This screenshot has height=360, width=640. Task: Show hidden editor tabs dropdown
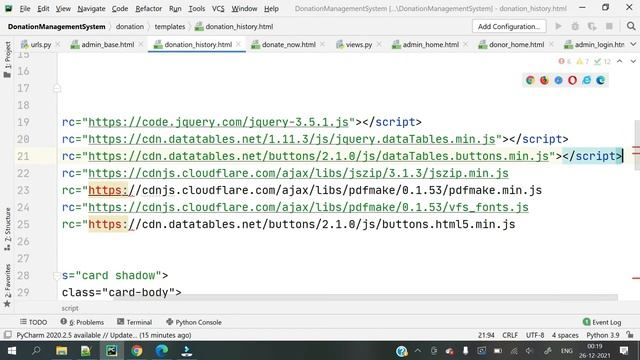click(x=633, y=44)
